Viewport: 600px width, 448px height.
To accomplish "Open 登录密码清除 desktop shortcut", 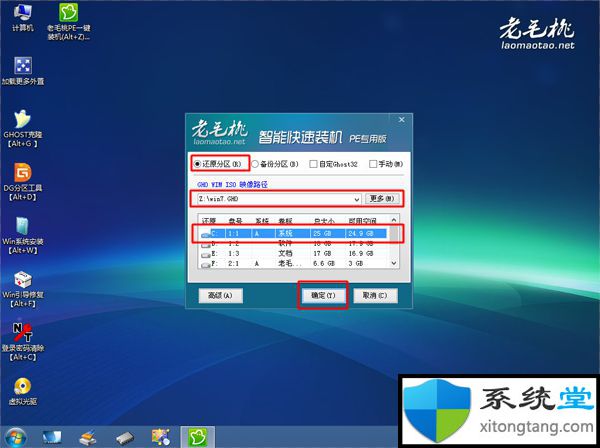I will click(x=23, y=342).
